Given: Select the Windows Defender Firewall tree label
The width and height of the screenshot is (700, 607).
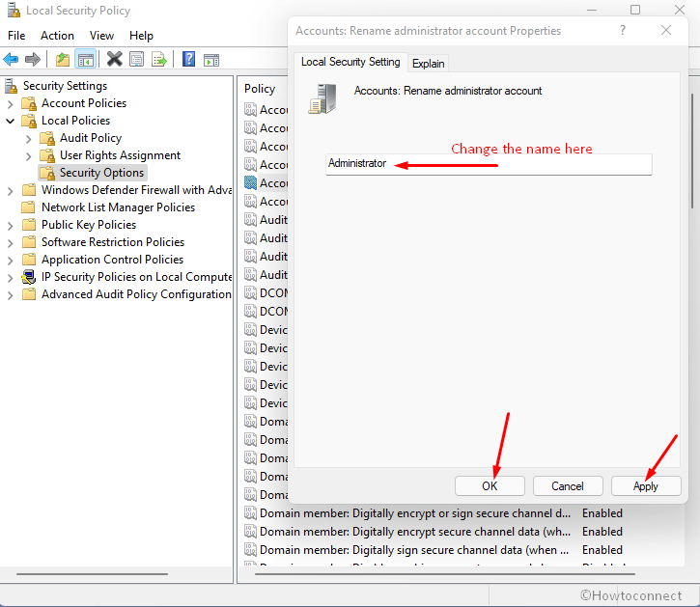Looking at the screenshot, I should pos(136,190).
